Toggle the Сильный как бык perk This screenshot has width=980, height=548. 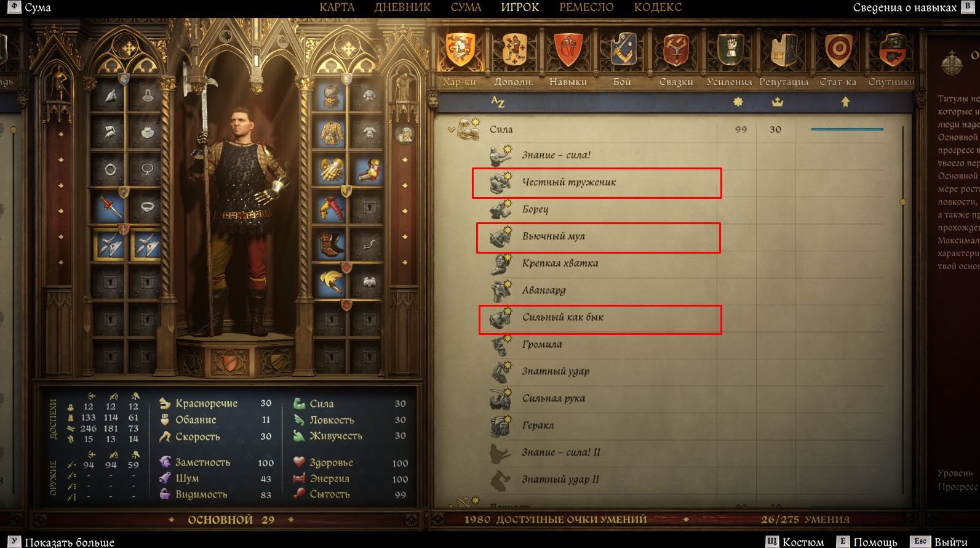tap(600, 320)
